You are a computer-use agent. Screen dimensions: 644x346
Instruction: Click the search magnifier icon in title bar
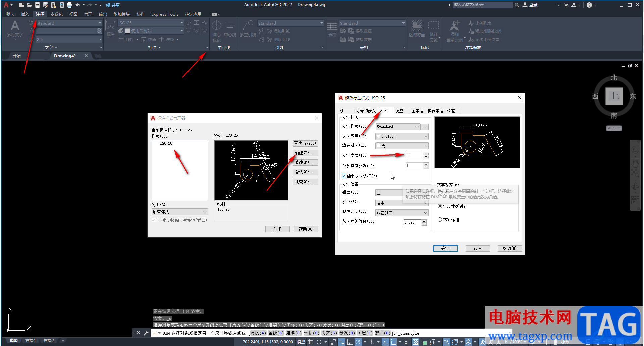tap(517, 5)
